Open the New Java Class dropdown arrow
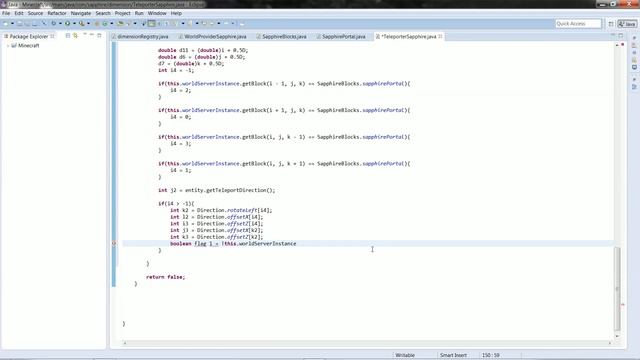 point(111,24)
